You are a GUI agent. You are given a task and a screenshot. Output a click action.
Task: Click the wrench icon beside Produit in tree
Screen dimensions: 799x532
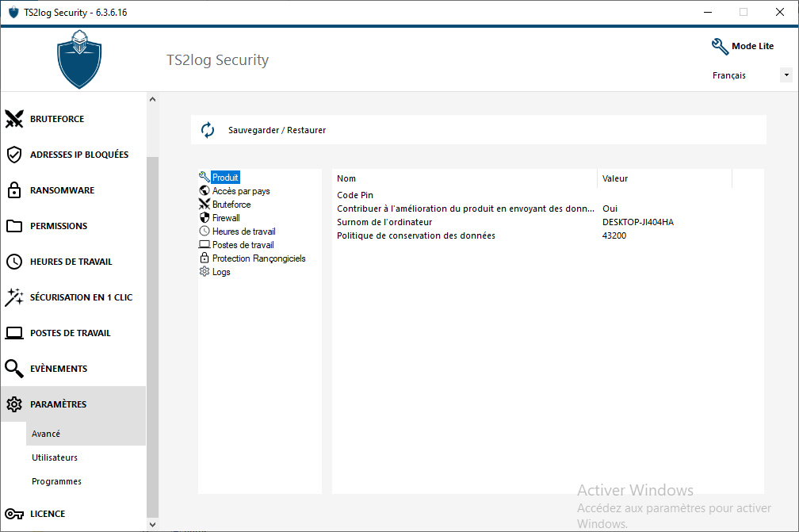coord(205,177)
